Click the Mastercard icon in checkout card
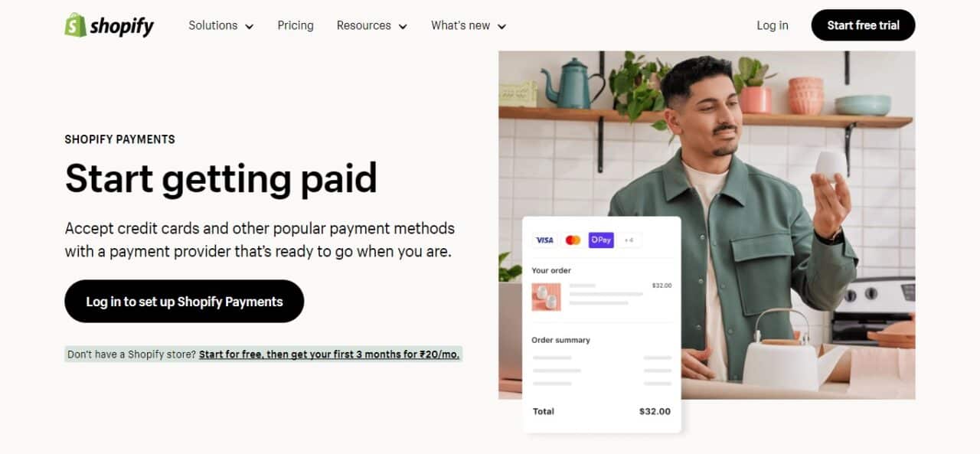Viewport: 980px width, 454px height. pos(573,240)
